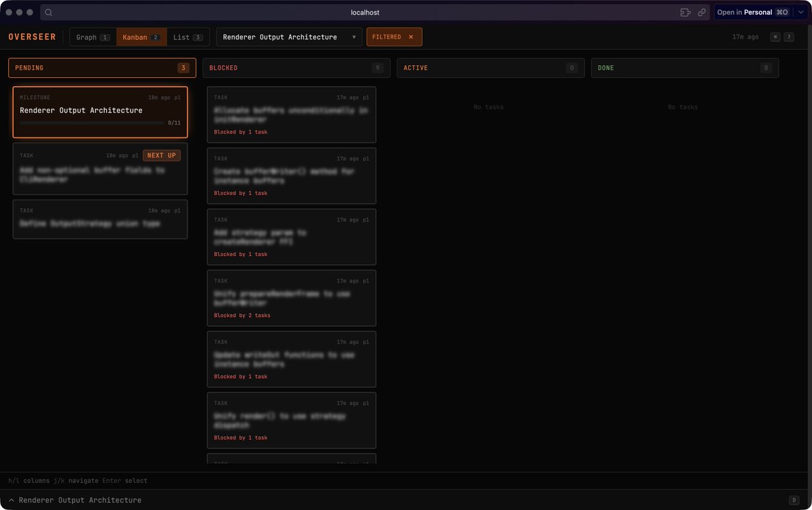The width and height of the screenshot is (812, 510).
Task: Open the Renderer Output Architecture milestone dropdown
Action: (289, 37)
